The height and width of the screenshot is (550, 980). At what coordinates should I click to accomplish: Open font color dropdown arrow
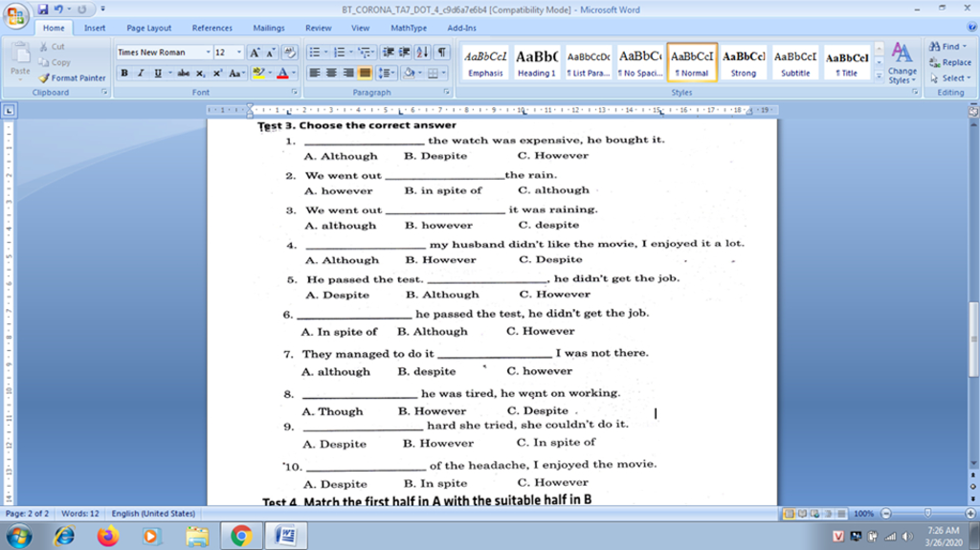(x=293, y=73)
